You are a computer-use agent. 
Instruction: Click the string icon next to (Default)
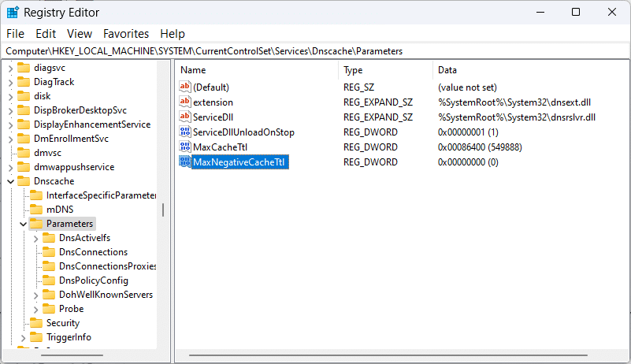tap(185, 87)
